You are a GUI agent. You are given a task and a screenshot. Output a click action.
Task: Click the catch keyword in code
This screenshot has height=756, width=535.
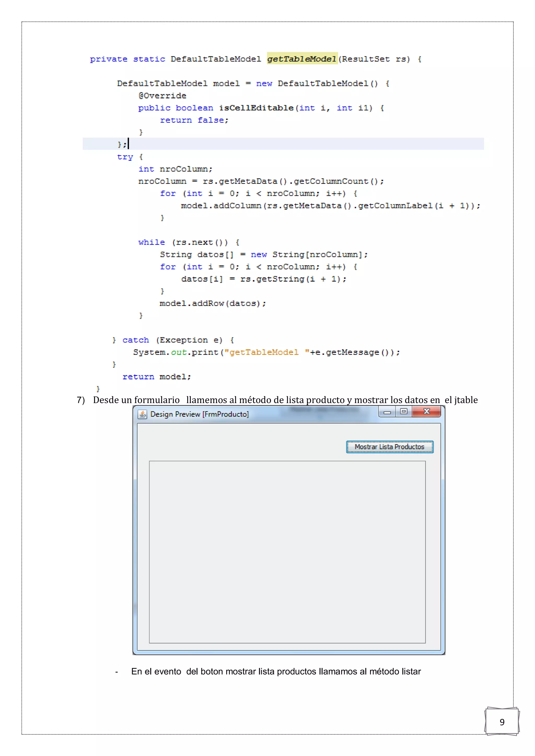click(135, 340)
